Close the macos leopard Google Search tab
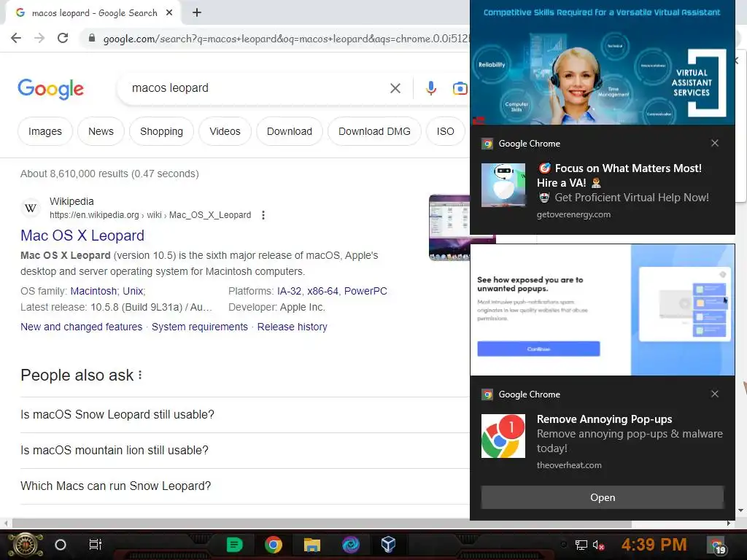 [x=169, y=13]
